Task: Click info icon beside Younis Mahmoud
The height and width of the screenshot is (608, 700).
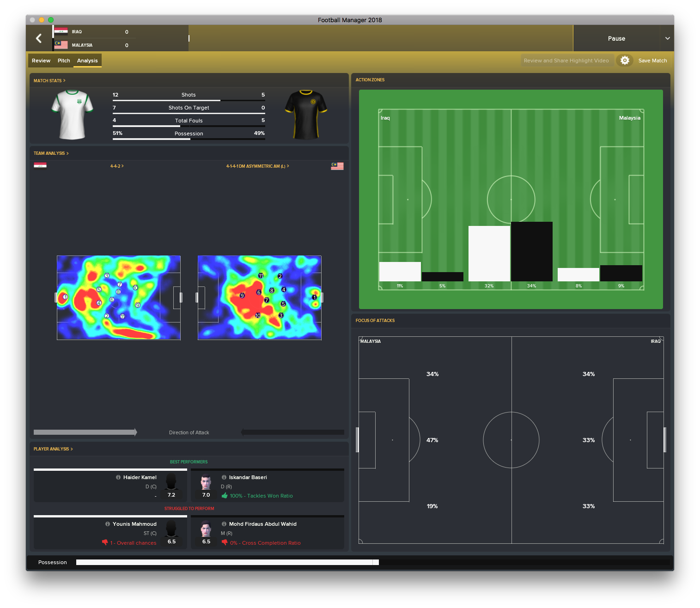Action: point(108,524)
